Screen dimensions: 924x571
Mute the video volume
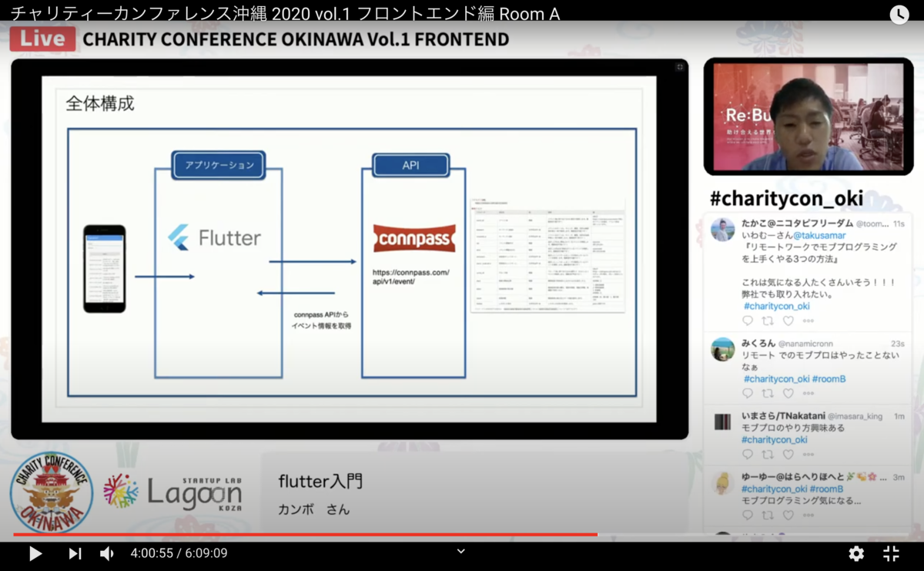point(107,553)
